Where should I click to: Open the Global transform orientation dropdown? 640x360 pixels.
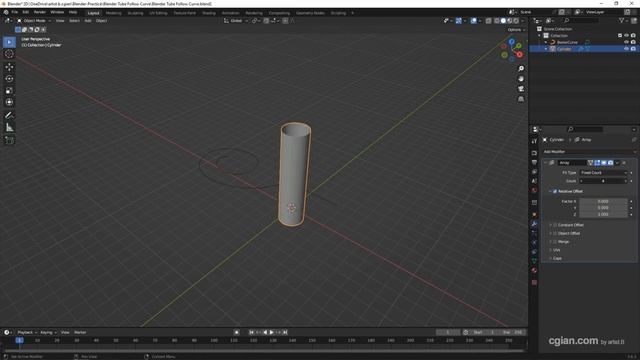point(236,20)
